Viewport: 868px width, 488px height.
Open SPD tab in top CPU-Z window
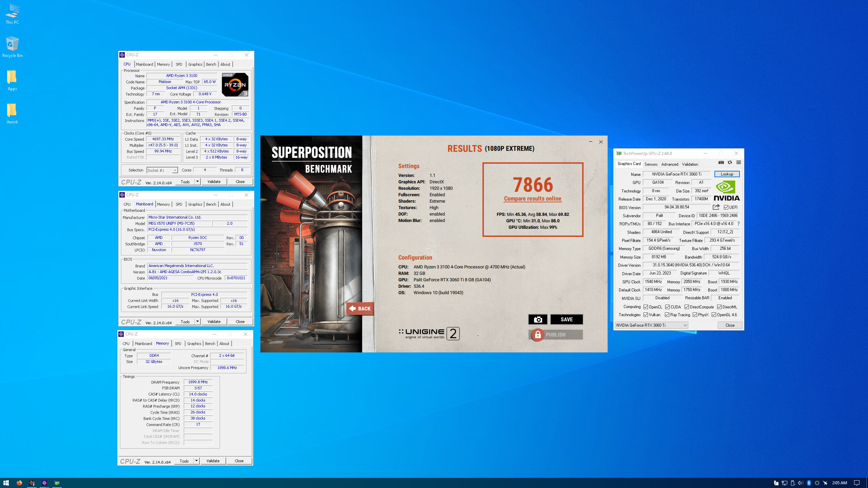[179, 64]
